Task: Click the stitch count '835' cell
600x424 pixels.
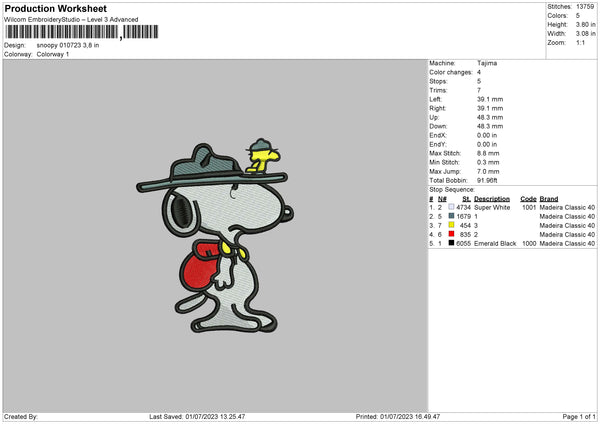Action: pyautogui.click(x=465, y=235)
